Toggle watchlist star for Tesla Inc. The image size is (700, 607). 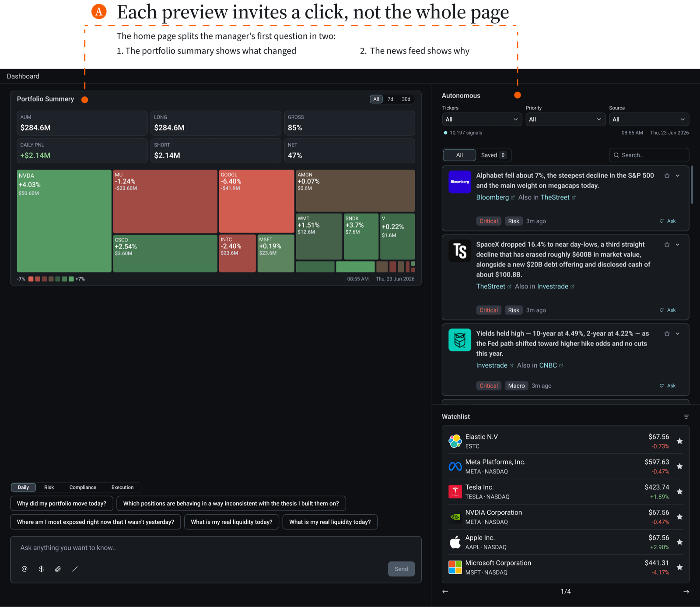(x=679, y=491)
